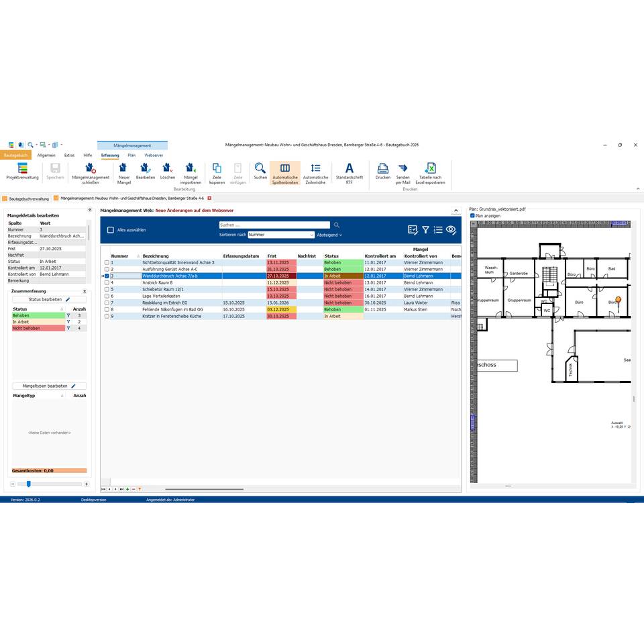Click the orange map pin on floor plan
The height and width of the screenshot is (644, 644).
point(618,301)
